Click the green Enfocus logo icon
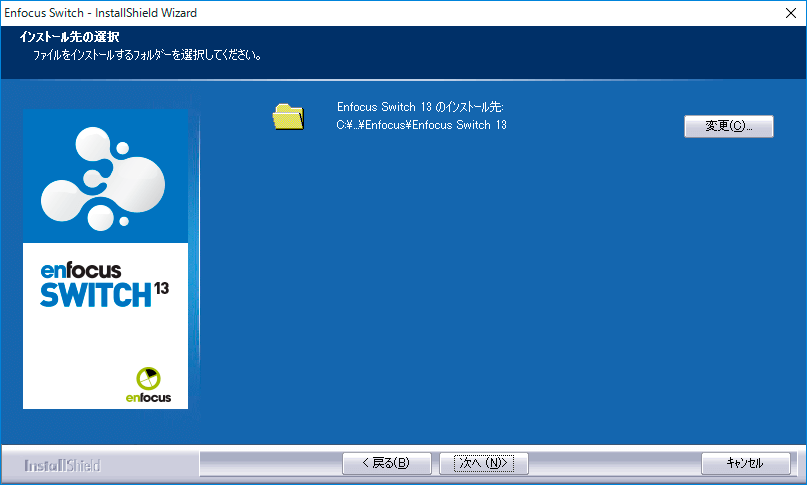807x485 pixels. pos(148,379)
